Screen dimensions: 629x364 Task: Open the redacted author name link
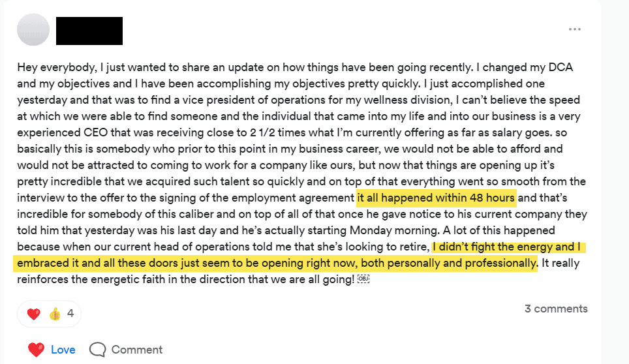[89, 31]
